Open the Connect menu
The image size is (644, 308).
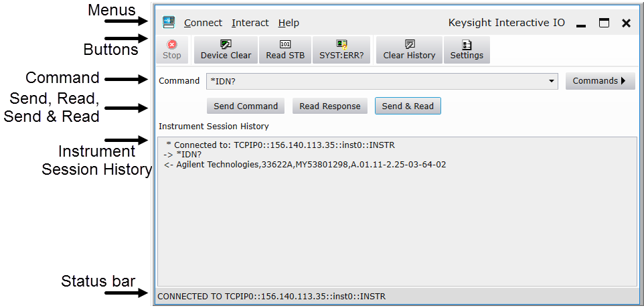coord(203,23)
